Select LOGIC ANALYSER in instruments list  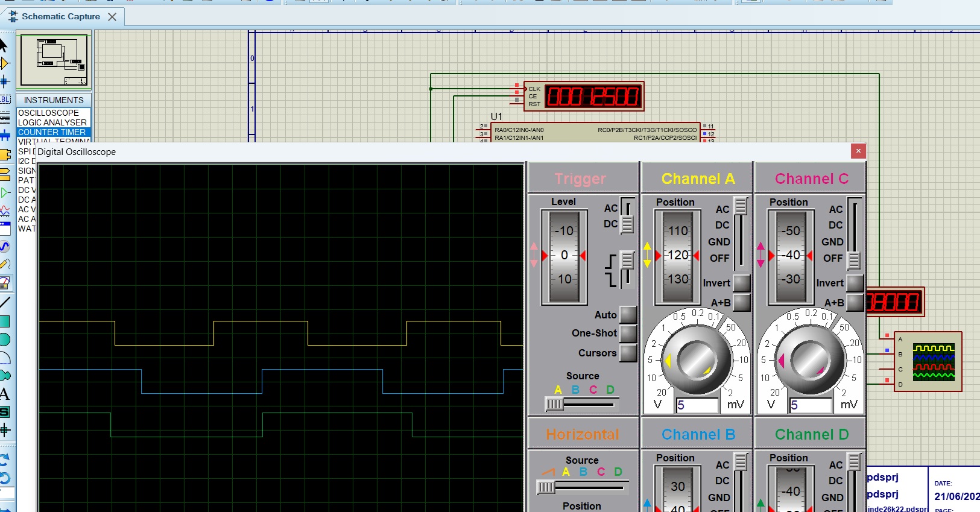coord(52,122)
